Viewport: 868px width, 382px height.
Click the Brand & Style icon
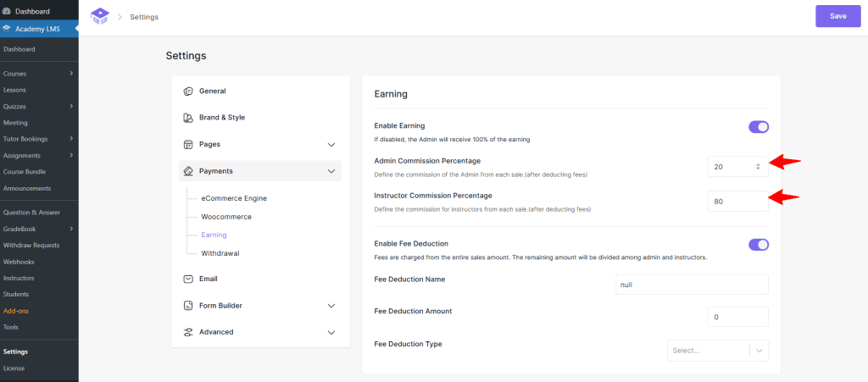pos(188,118)
